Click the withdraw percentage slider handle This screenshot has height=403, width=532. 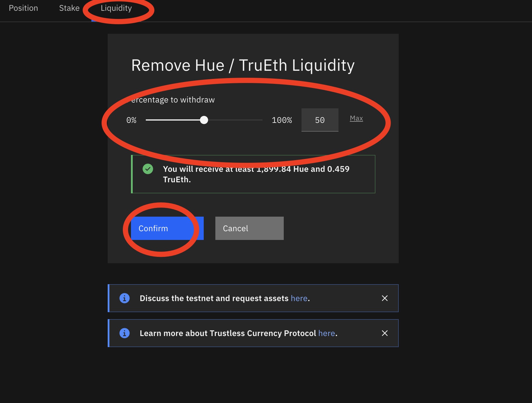tap(204, 120)
